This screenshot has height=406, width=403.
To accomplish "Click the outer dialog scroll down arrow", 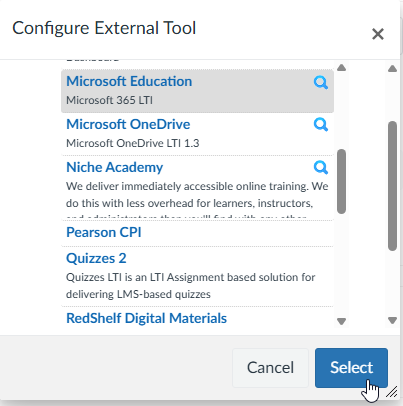I will 392,320.
